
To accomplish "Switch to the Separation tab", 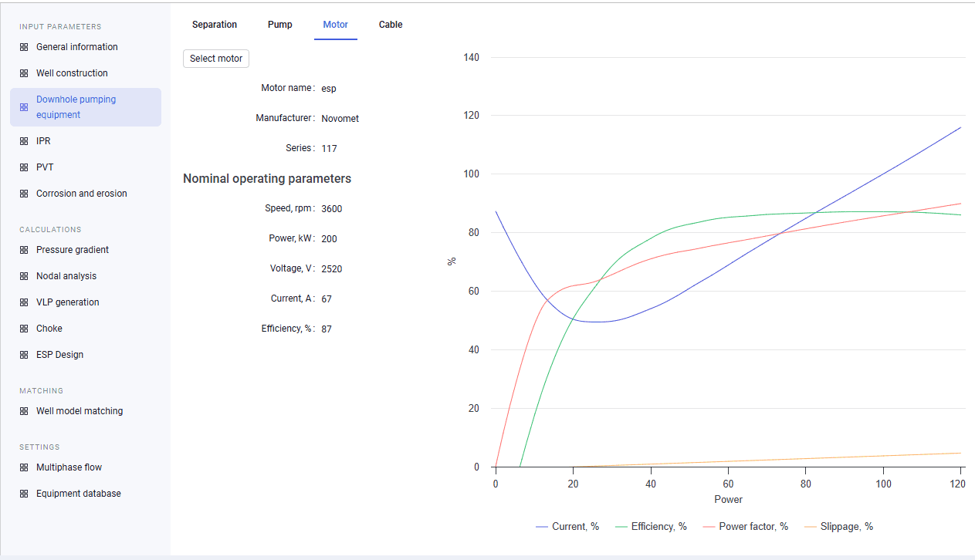I will (215, 25).
